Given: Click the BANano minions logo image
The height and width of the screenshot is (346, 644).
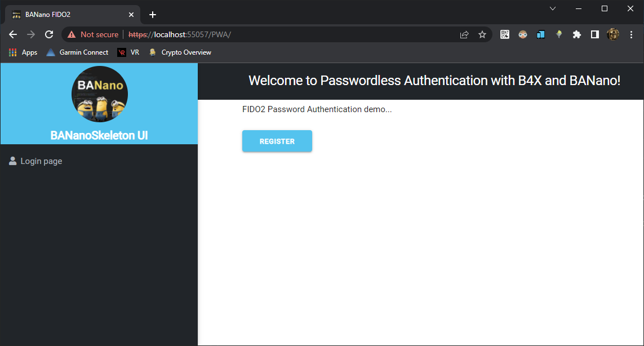Looking at the screenshot, I should [100, 94].
